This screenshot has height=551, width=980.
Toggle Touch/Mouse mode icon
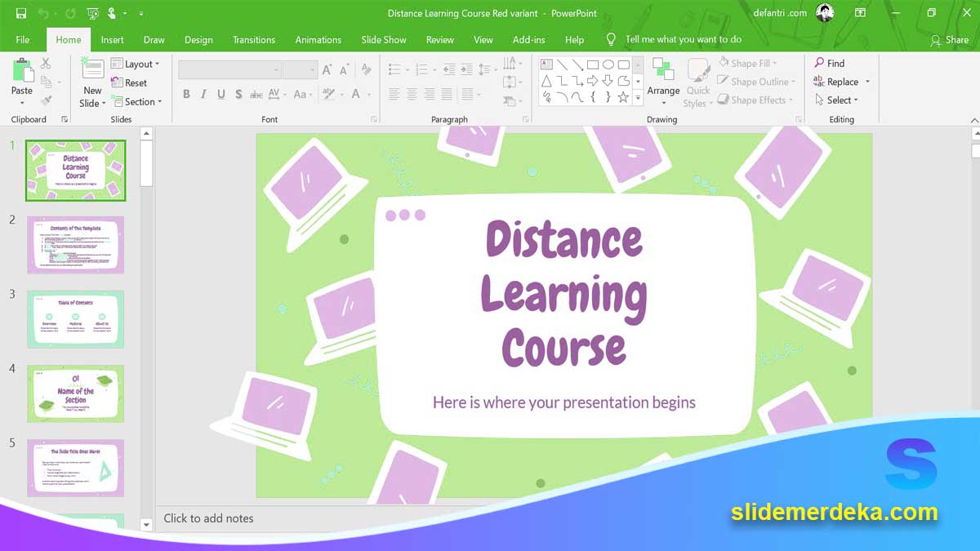[x=113, y=13]
